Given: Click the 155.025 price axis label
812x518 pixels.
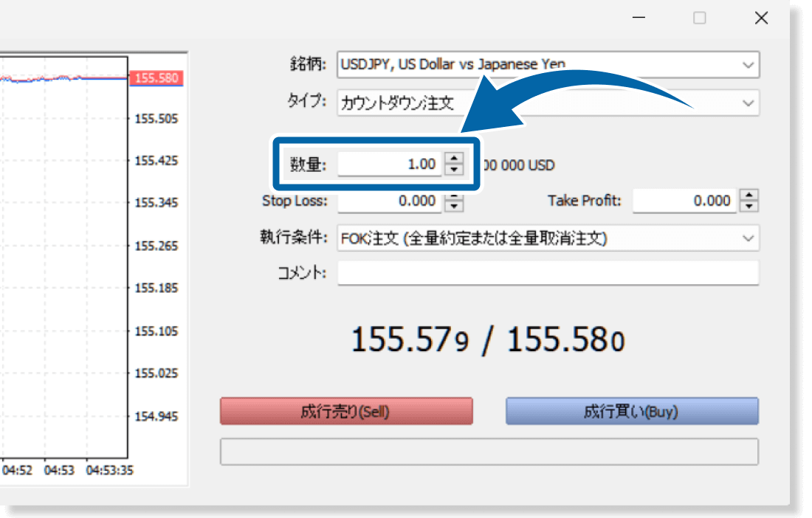Looking at the screenshot, I should [156, 373].
